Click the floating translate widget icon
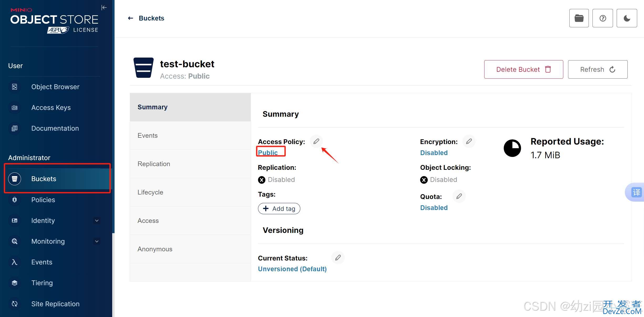 [636, 192]
